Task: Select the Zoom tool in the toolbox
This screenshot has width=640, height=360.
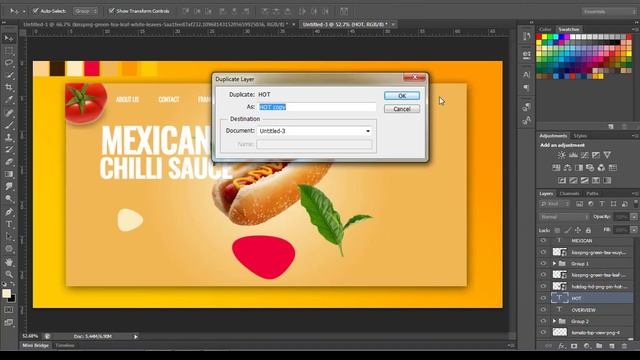Action: 9,274
